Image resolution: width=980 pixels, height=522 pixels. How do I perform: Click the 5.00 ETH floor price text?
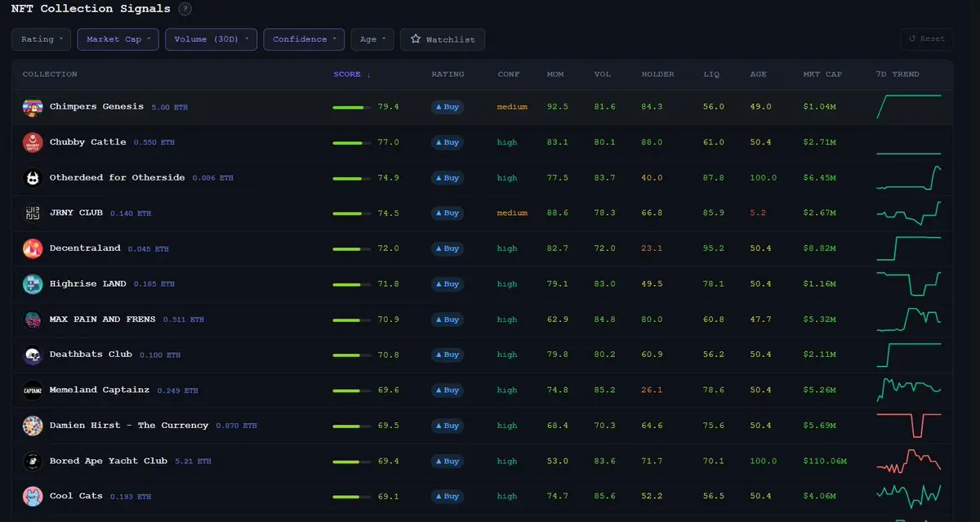pyautogui.click(x=171, y=107)
